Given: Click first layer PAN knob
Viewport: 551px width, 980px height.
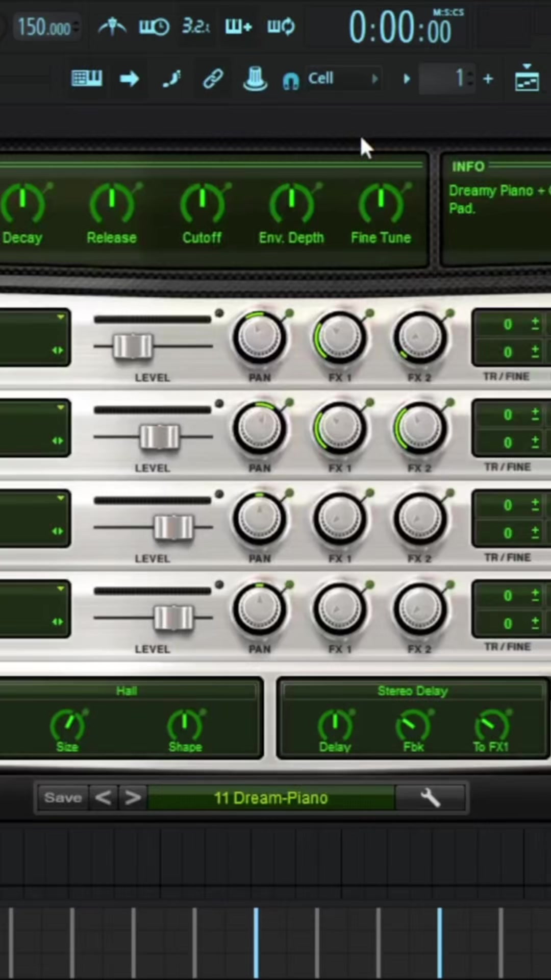Looking at the screenshot, I should [260, 338].
